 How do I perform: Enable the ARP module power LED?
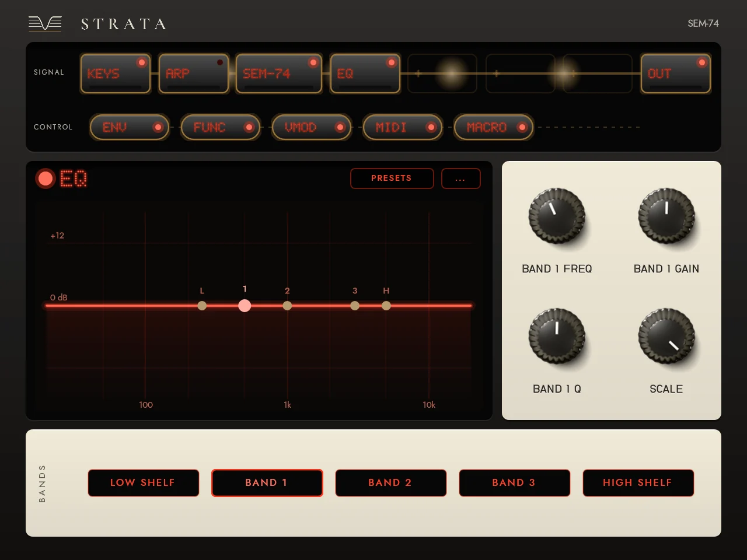coord(220,62)
